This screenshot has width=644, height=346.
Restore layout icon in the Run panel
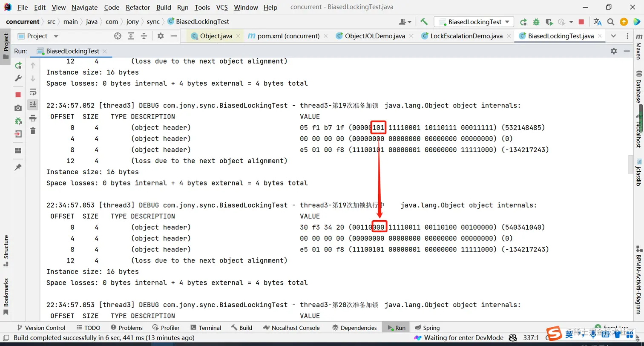click(x=18, y=150)
